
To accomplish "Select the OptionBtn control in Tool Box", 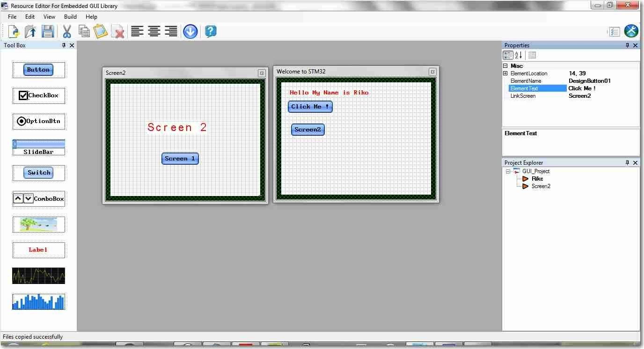I will click(38, 121).
